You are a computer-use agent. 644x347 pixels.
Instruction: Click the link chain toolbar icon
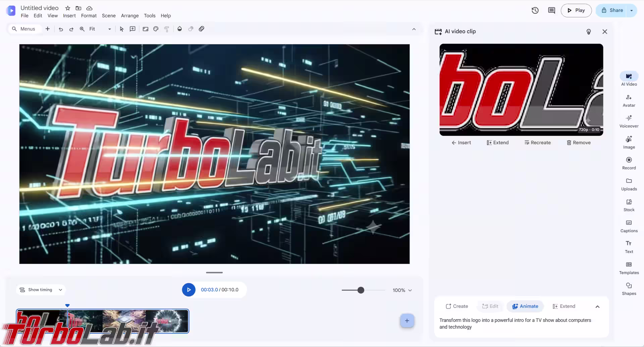pos(202,29)
